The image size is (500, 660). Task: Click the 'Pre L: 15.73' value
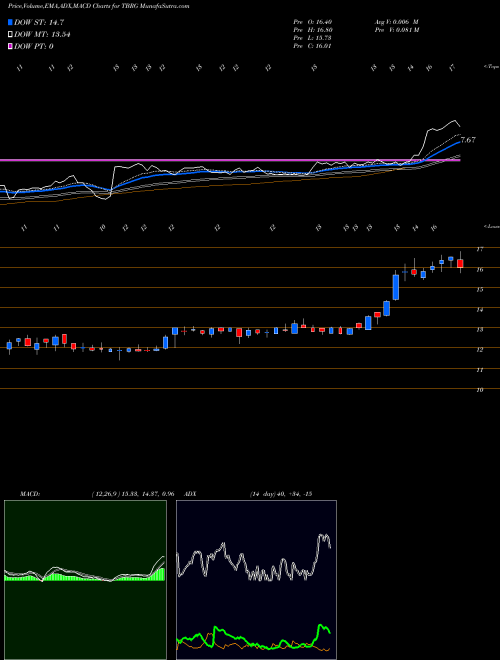(312, 38)
